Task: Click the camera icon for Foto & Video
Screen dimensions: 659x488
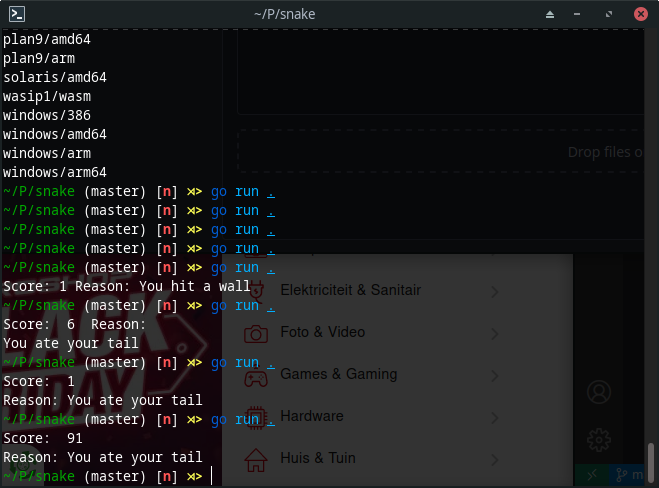Action: point(257,333)
